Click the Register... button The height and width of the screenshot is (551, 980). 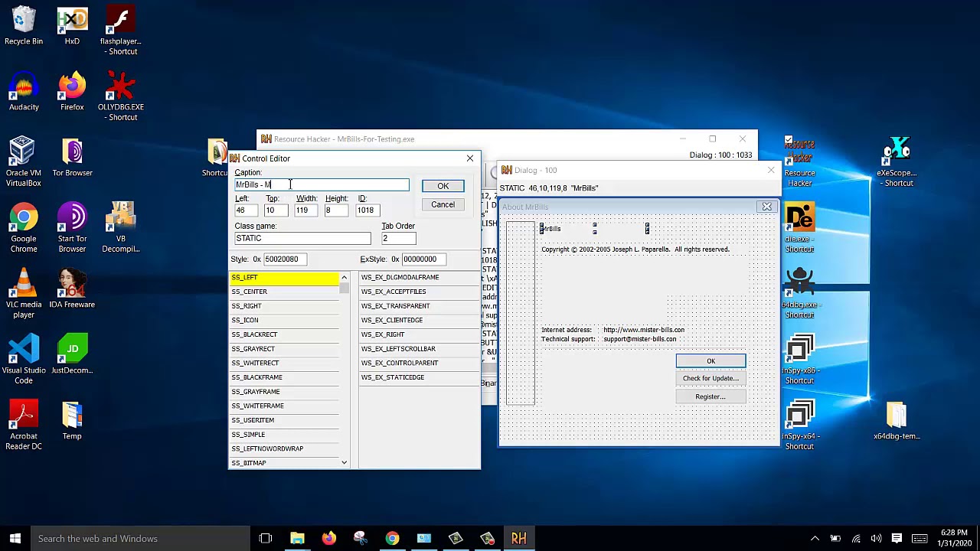[x=710, y=396]
